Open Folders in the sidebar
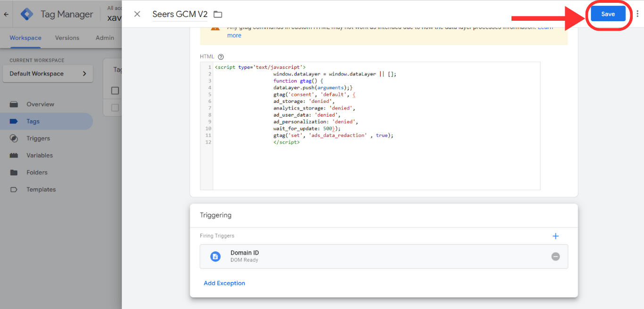The image size is (644, 309). coord(37,172)
